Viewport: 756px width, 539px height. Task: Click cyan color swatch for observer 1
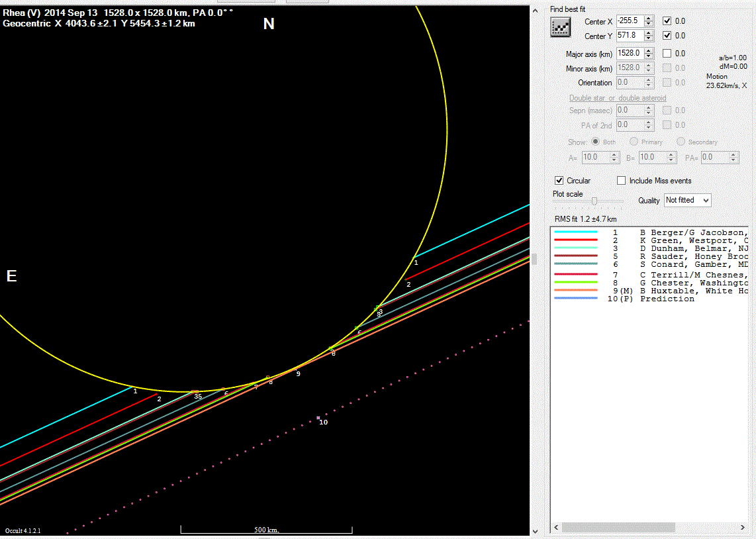[576, 232]
